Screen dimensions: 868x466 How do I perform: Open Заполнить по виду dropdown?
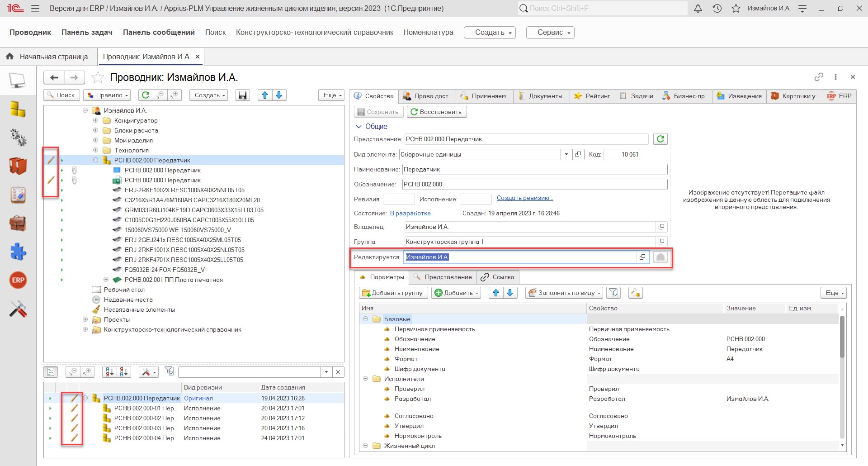[564, 293]
